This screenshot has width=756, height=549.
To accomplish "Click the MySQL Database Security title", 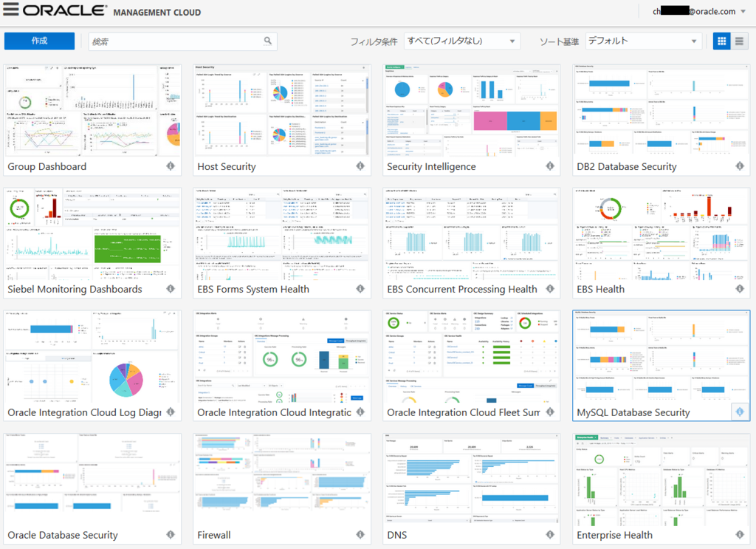I will coord(633,412).
